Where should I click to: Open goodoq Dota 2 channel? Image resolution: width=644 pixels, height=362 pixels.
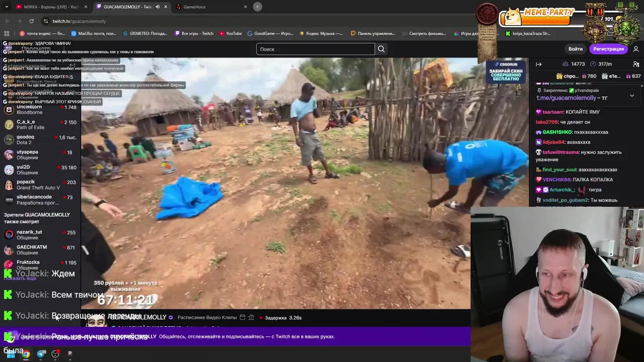point(40,140)
